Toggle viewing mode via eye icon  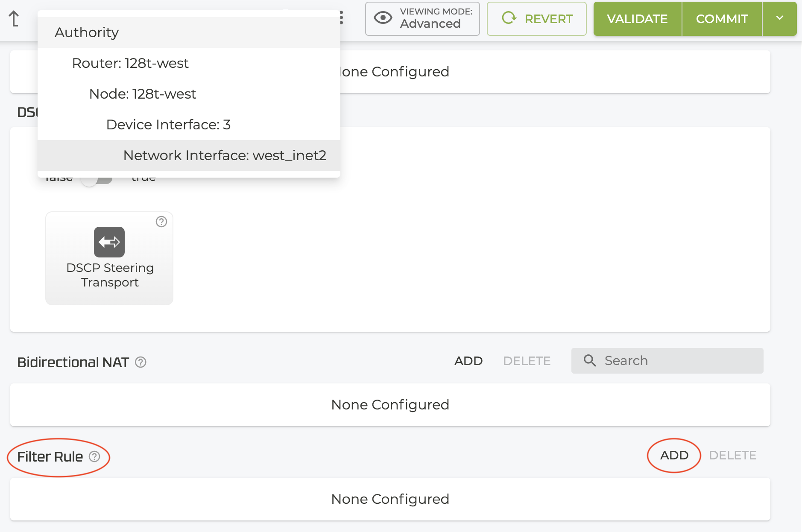[383, 18]
